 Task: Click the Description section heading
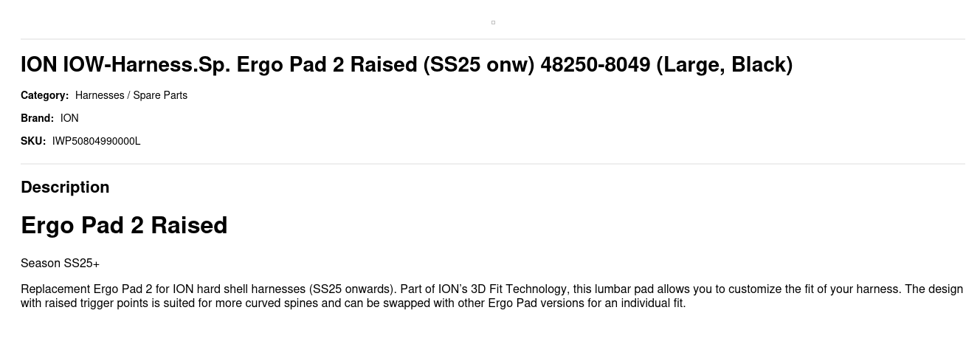tap(65, 188)
